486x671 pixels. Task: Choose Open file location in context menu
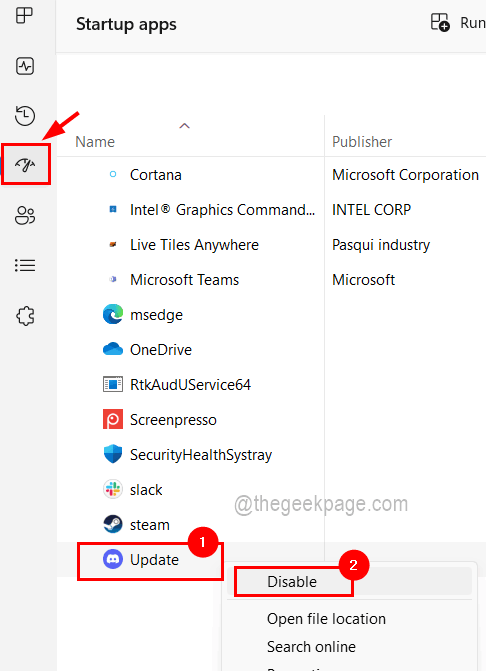(x=326, y=619)
